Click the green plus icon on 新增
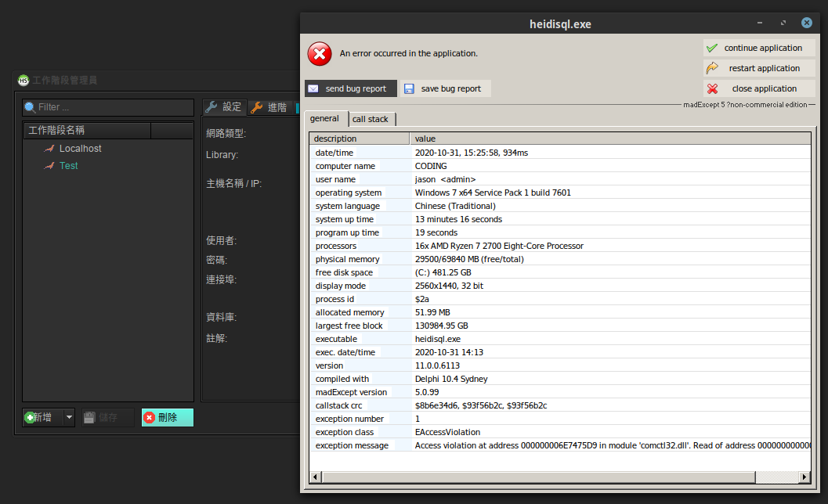828x504 pixels. [x=30, y=417]
